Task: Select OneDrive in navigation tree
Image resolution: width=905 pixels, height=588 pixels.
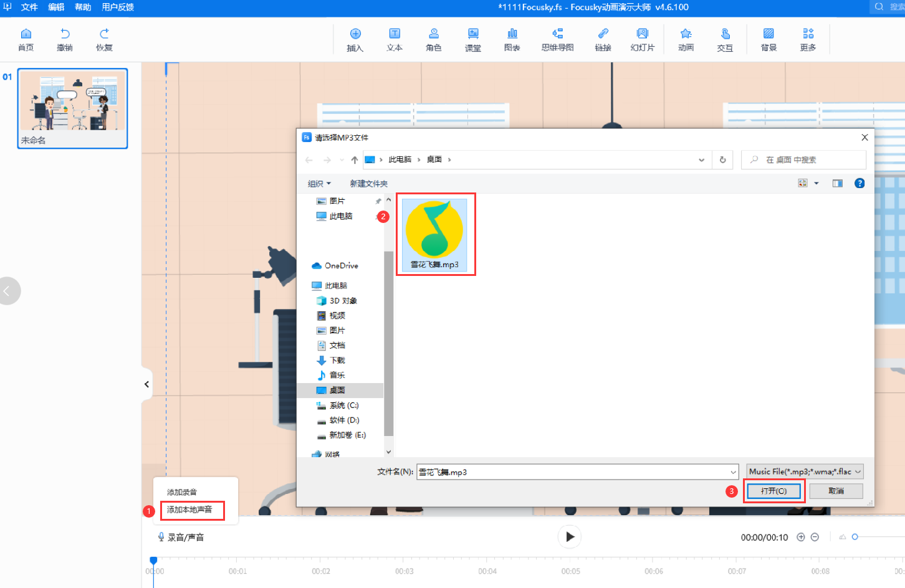Action: pyautogui.click(x=341, y=266)
